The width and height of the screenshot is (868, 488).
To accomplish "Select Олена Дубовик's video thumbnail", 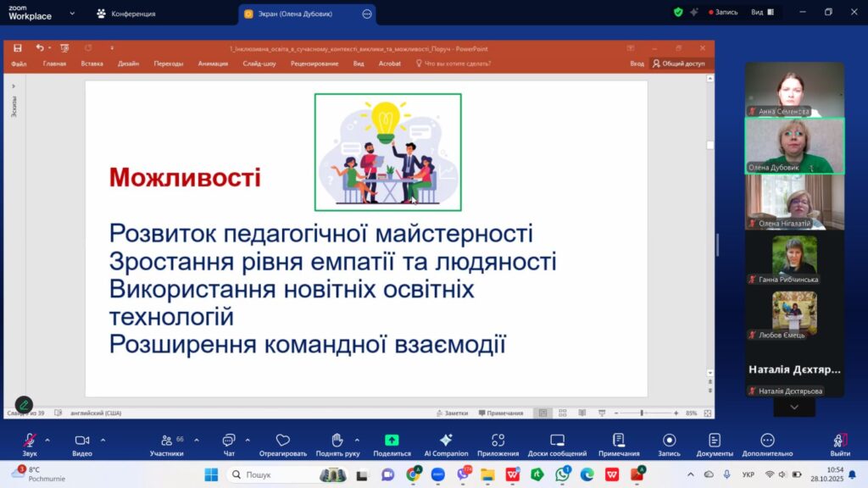I will click(794, 146).
